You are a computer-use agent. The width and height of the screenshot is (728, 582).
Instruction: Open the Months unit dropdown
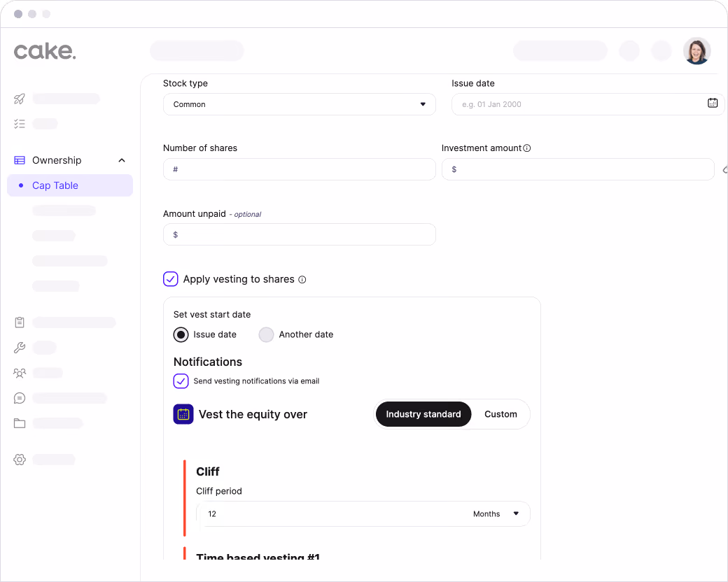tap(496, 513)
